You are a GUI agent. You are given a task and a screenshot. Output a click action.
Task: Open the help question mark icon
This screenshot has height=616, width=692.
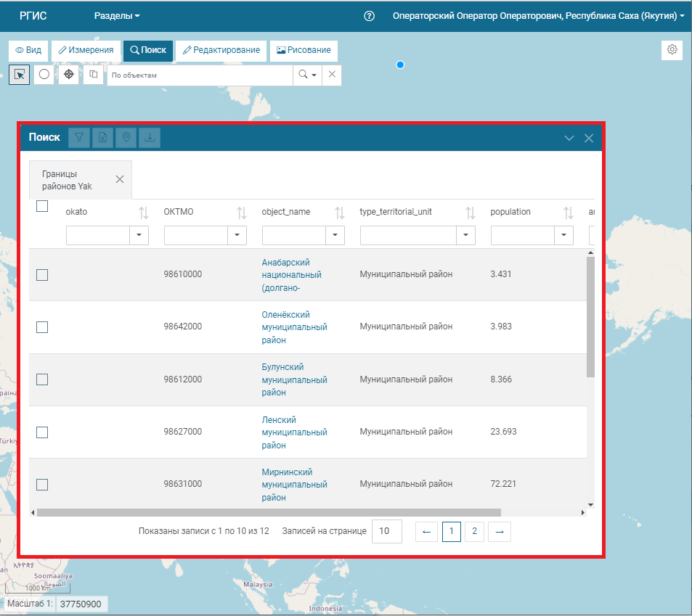coord(369,16)
